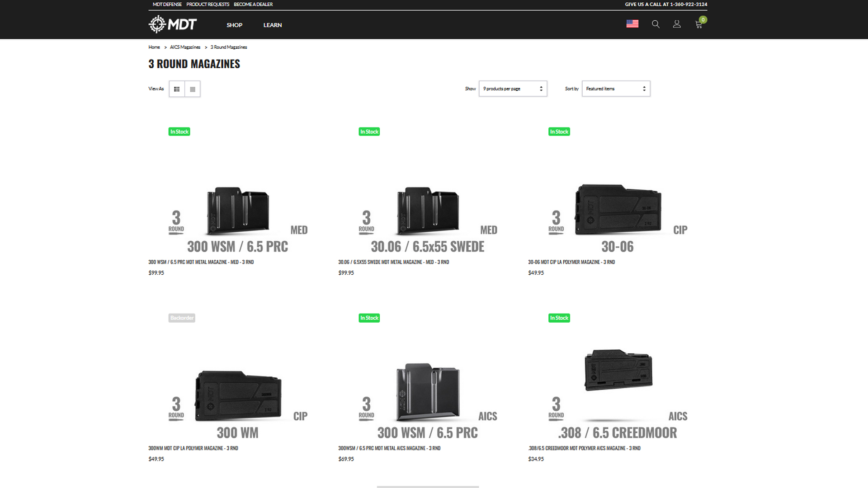Go to AICS Magazines breadcrumb

185,47
